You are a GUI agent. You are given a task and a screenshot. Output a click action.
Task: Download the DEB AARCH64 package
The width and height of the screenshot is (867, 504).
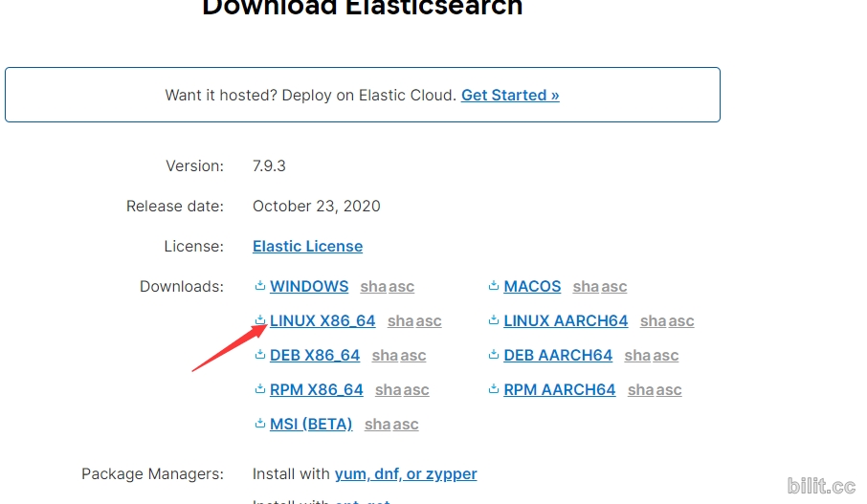pos(558,355)
